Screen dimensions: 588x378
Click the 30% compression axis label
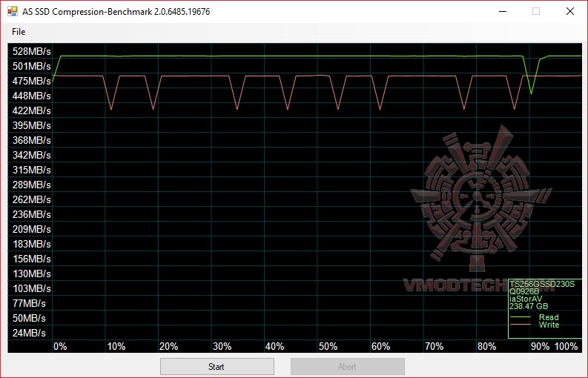[222, 346]
